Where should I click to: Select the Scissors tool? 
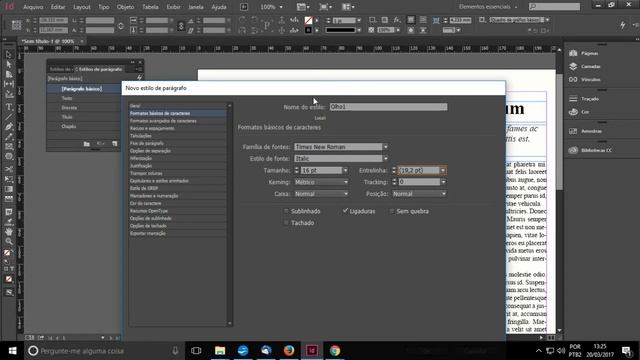point(9,169)
